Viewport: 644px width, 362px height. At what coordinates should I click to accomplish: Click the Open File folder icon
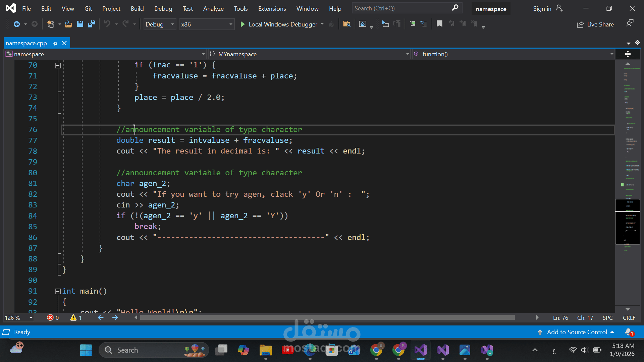click(x=68, y=24)
